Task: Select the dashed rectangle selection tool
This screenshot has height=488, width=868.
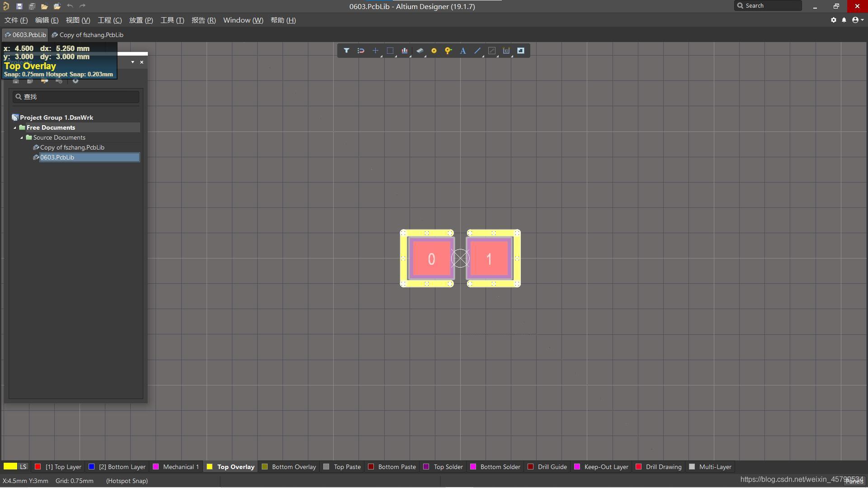Action: point(390,51)
